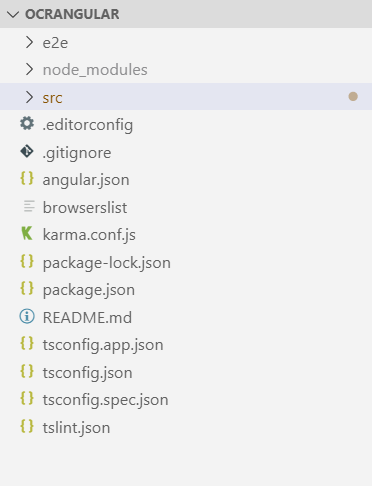
Task: Click the braces icon beside tslint.json
Action: (x=27, y=426)
